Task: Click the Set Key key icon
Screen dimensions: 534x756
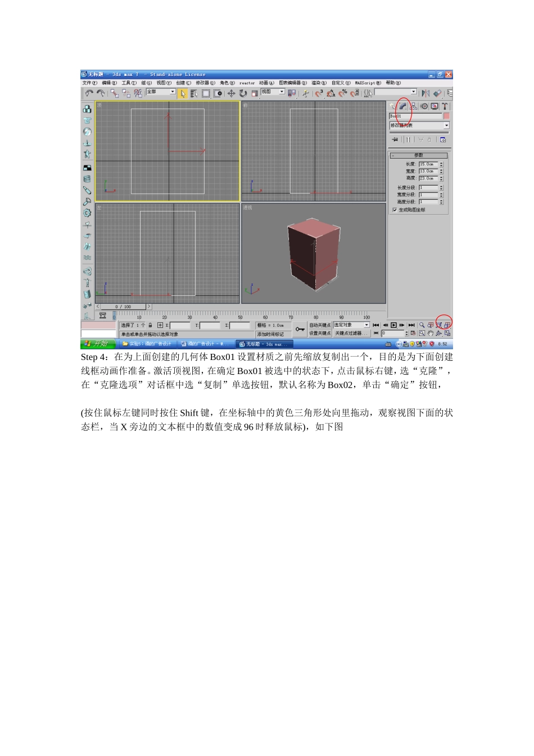Action: tap(300, 329)
